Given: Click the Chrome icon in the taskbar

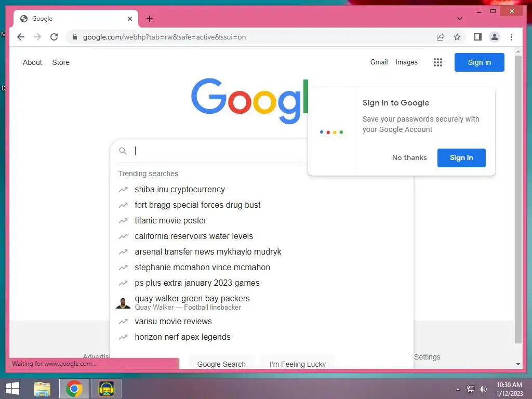Looking at the screenshot, I should pyautogui.click(x=74, y=389).
